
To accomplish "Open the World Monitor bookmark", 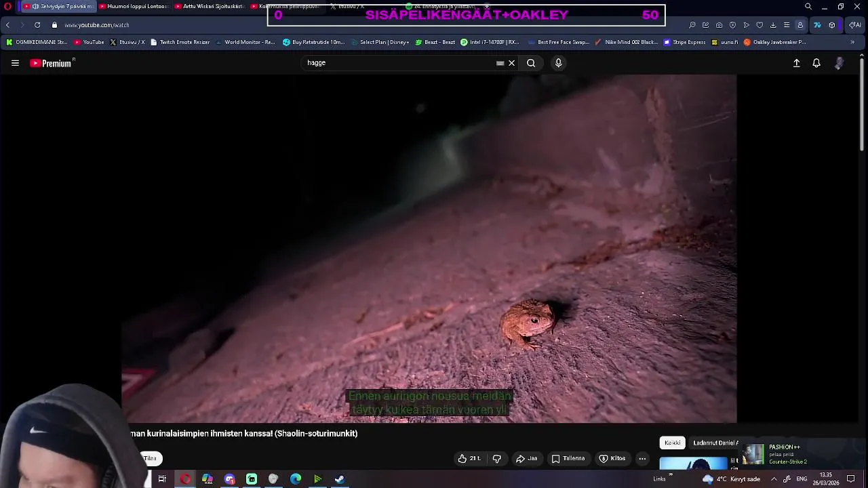I will [245, 42].
